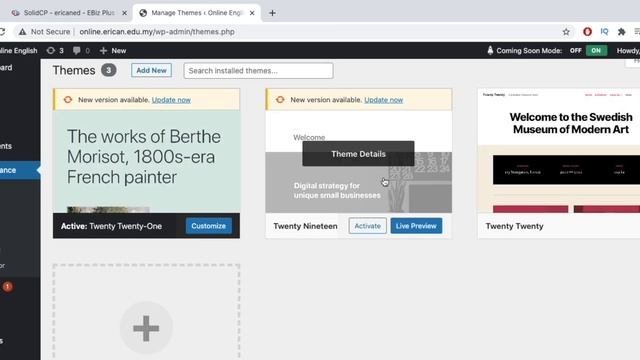Open the Comments sidebar menu item

point(6,146)
